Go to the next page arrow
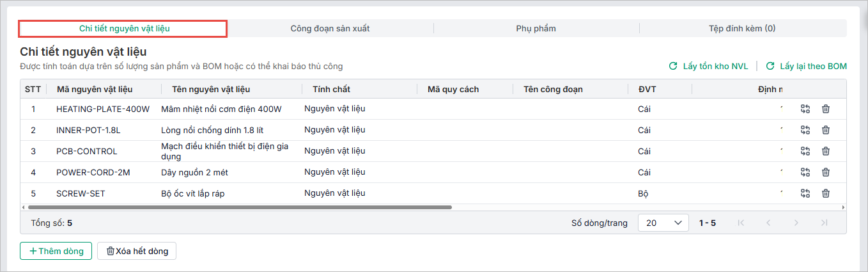This screenshot has width=868, height=272. tap(796, 223)
